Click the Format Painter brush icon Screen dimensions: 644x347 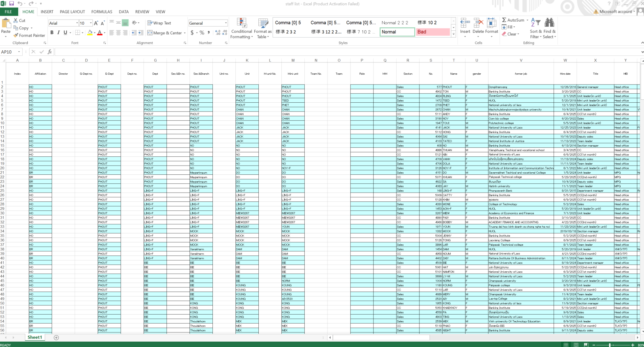click(x=16, y=35)
